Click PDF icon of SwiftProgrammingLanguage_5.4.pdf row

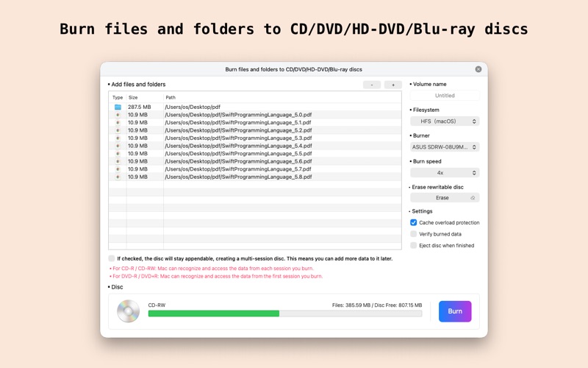click(118, 146)
